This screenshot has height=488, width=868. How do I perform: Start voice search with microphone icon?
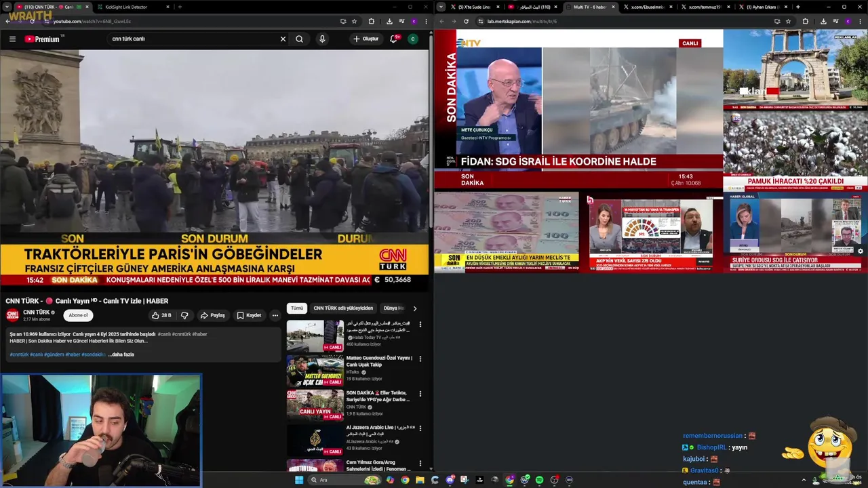(322, 39)
